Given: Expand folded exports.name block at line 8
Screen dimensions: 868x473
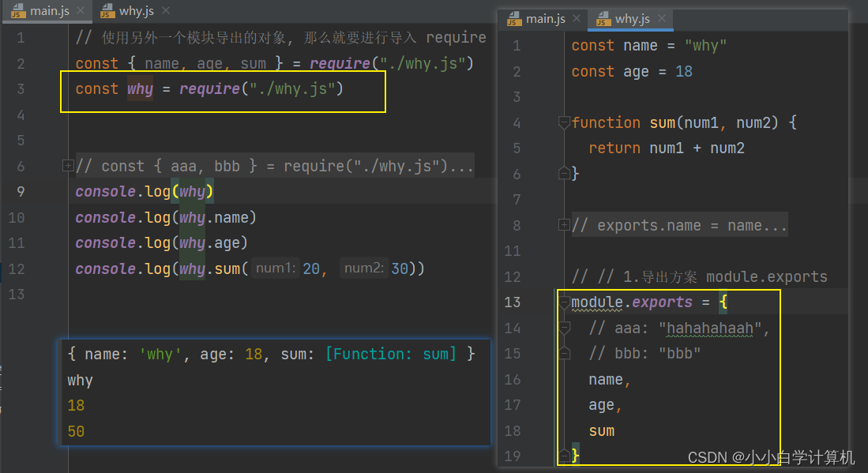Looking at the screenshot, I should (x=564, y=224).
